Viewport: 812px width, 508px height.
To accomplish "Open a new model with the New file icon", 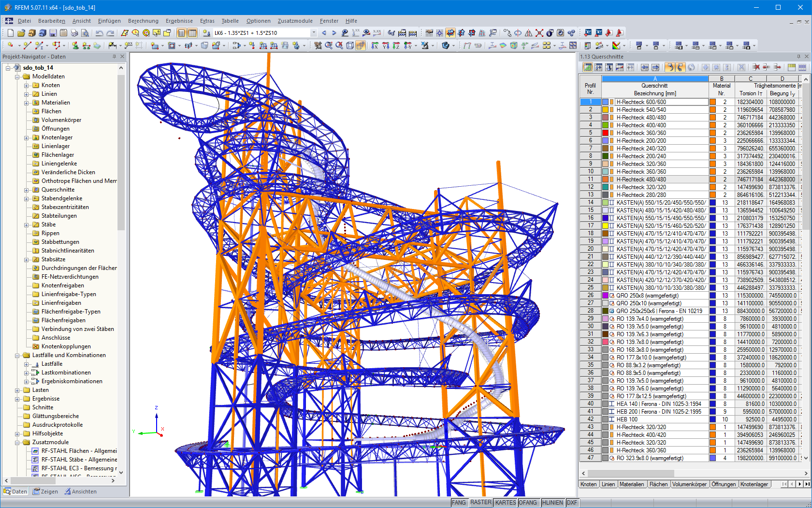I will 10,33.
